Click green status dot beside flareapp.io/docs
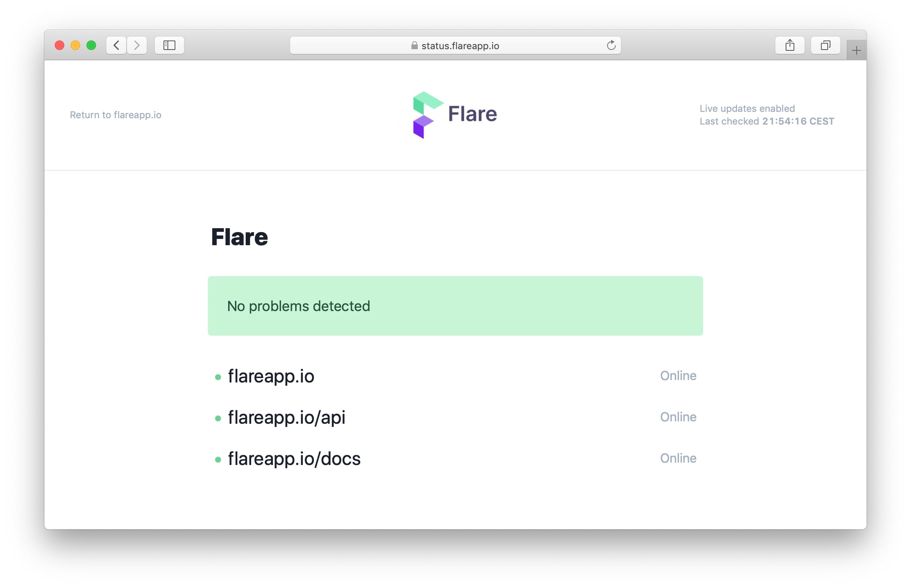Image resolution: width=911 pixels, height=588 pixels. click(218, 460)
